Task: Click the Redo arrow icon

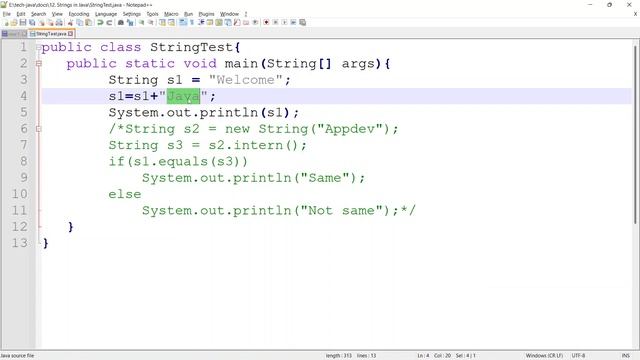Action: click(109, 22)
